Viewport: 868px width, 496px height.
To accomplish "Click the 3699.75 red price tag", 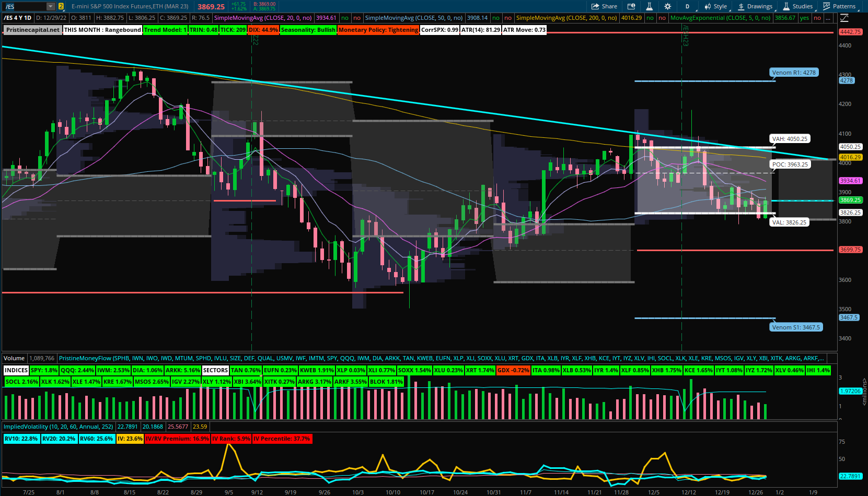I will point(850,250).
